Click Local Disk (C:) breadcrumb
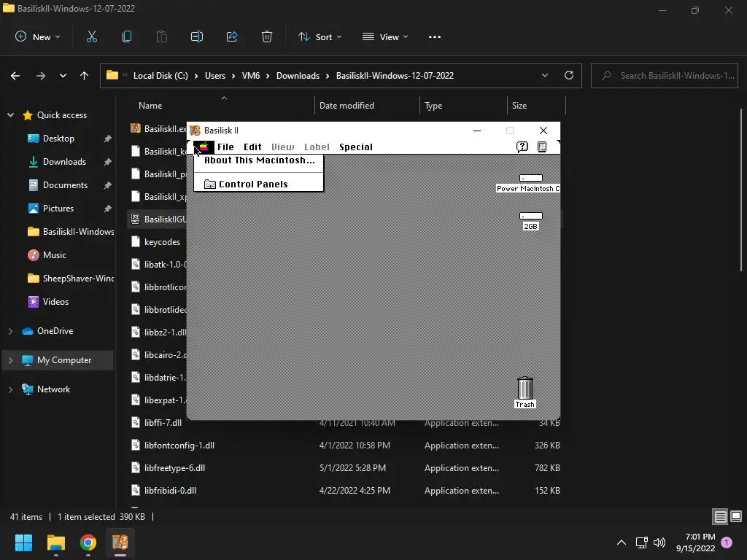This screenshot has height=560, width=747. [160, 76]
